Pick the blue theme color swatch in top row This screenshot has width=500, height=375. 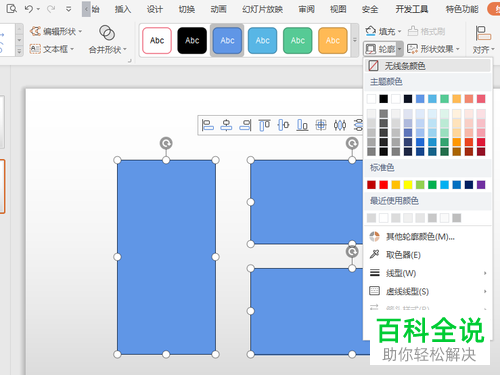(420, 99)
